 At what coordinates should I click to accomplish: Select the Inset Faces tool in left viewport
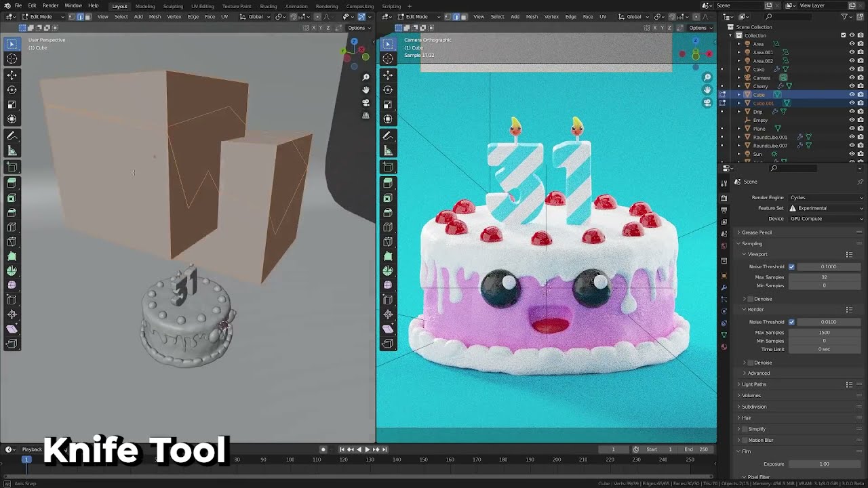[12, 199]
